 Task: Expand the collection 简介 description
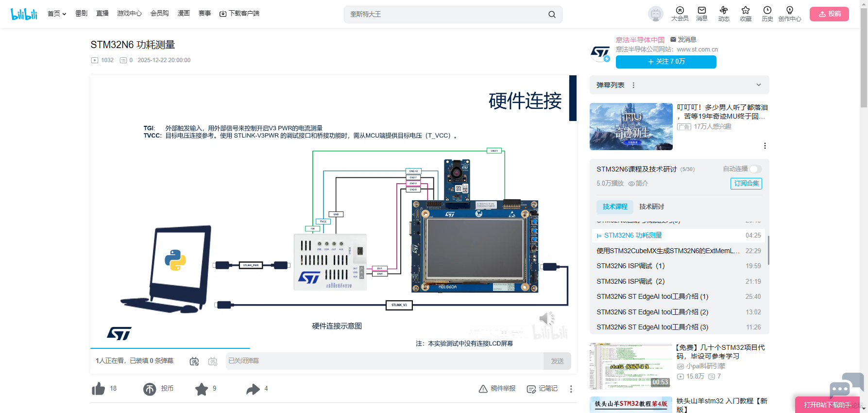[x=638, y=184]
